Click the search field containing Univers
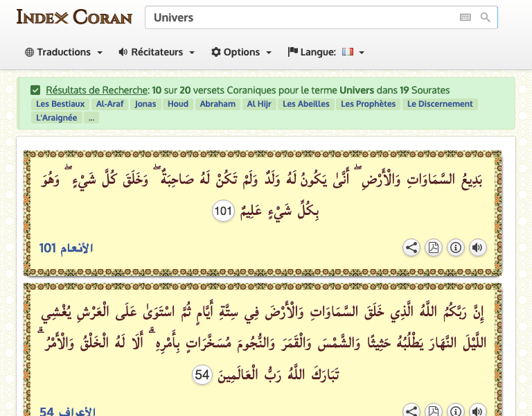 click(298, 17)
